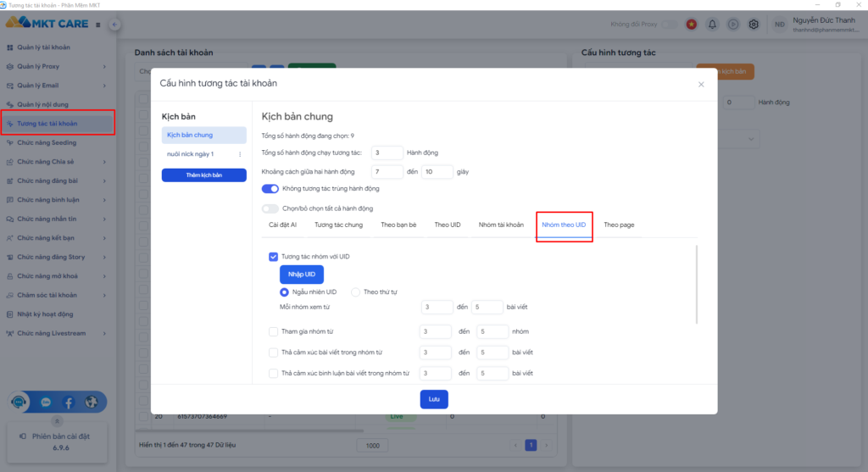Image resolution: width=868 pixels, height=472 pixels.
Task: Open the settings gear icon in header
Action: tap(753, 25)
